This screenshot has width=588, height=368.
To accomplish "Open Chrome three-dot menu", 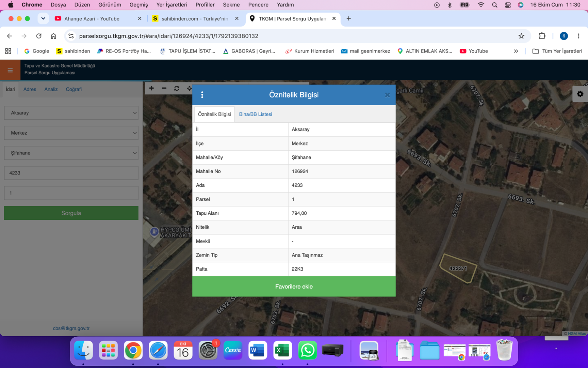I will coord(578,36).
